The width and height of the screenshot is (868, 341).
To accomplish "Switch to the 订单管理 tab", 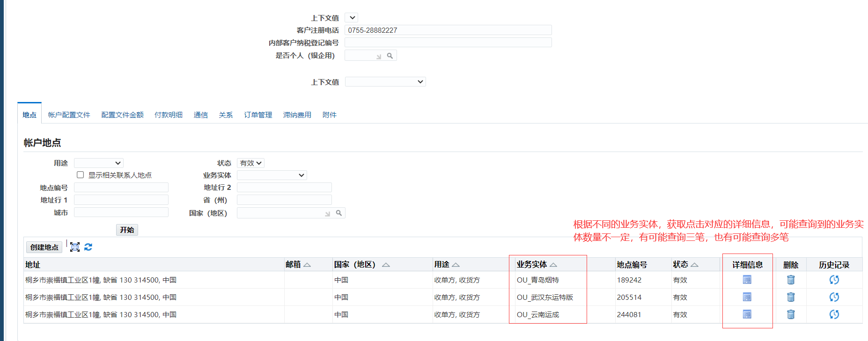I will pyautogui.click(x=258, y=115).
